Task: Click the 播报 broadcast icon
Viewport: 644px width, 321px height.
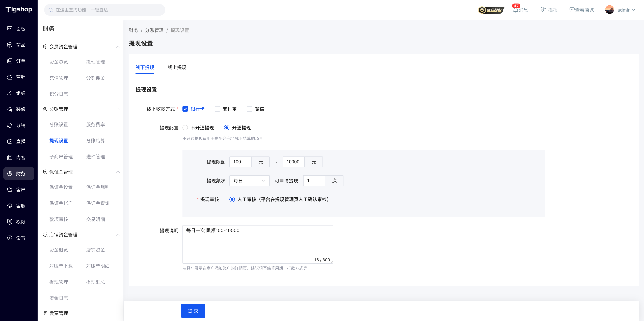Action: pyautogui.click(x=543, y=10)
